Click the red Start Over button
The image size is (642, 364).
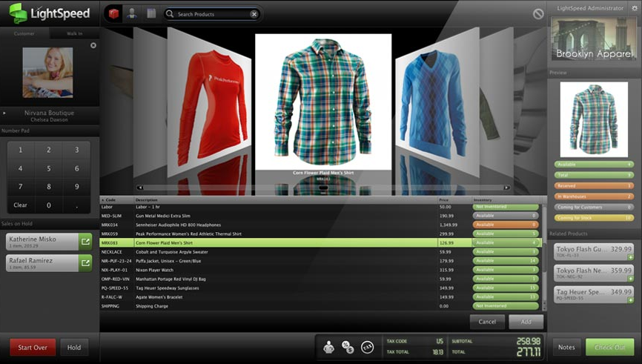coord(32,347)
